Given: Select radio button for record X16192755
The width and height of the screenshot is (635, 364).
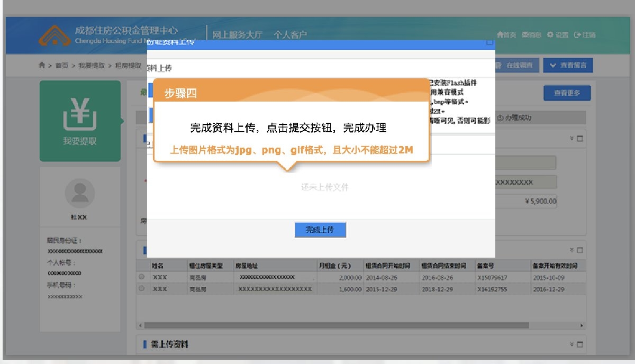Looking at the screenshot, I should tap(141, 289).
